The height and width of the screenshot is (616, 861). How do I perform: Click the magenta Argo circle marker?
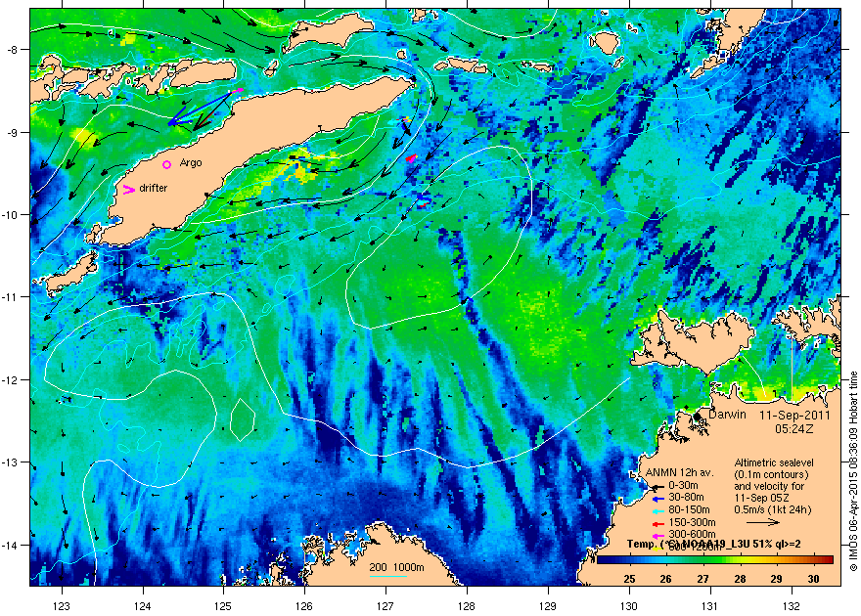pyautogui.click(x=167, y=164)
